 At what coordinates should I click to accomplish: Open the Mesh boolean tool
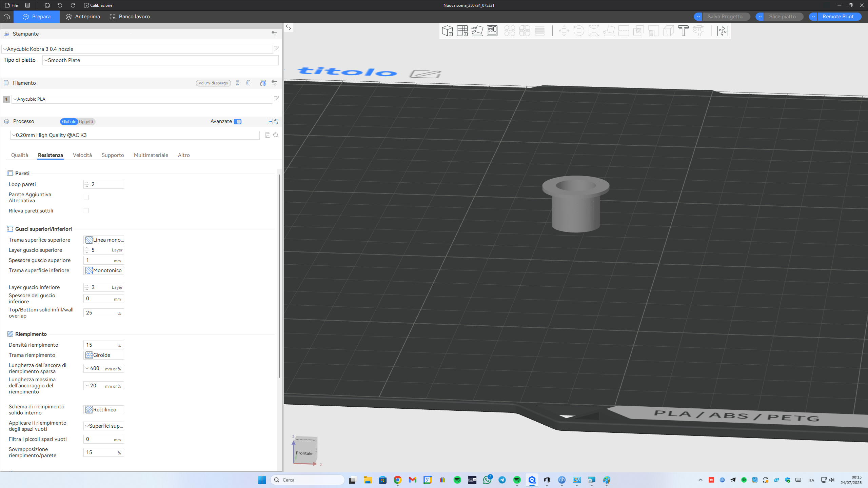638,31
